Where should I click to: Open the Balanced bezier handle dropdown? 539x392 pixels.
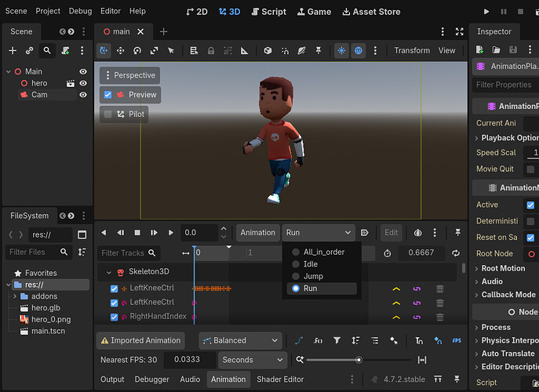[241, 340]
